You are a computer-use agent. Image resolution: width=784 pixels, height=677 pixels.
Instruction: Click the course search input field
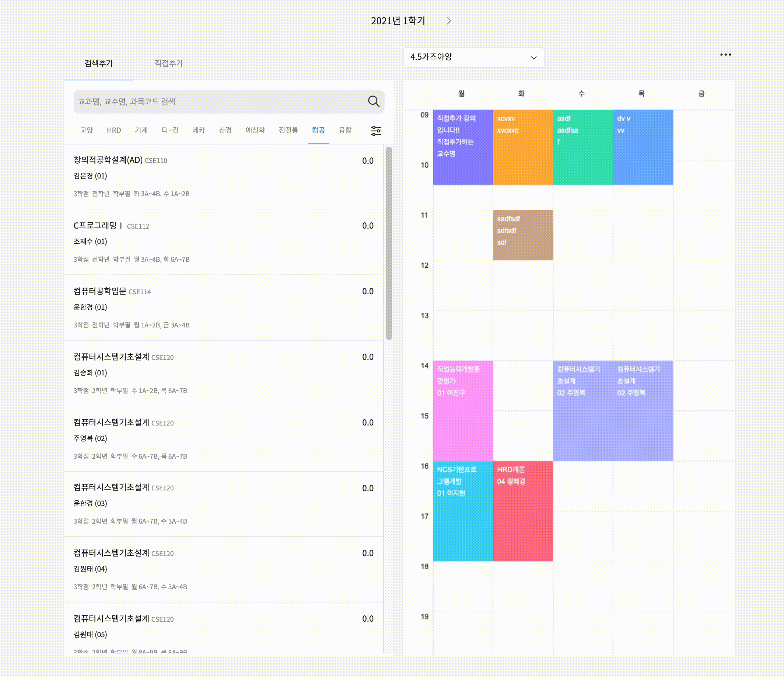point(220,101)
